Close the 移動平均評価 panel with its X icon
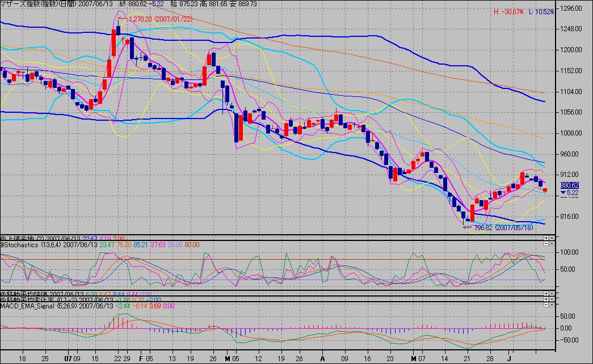The height and width of the screenshot is (364, 593). click(x=552, y=293)
